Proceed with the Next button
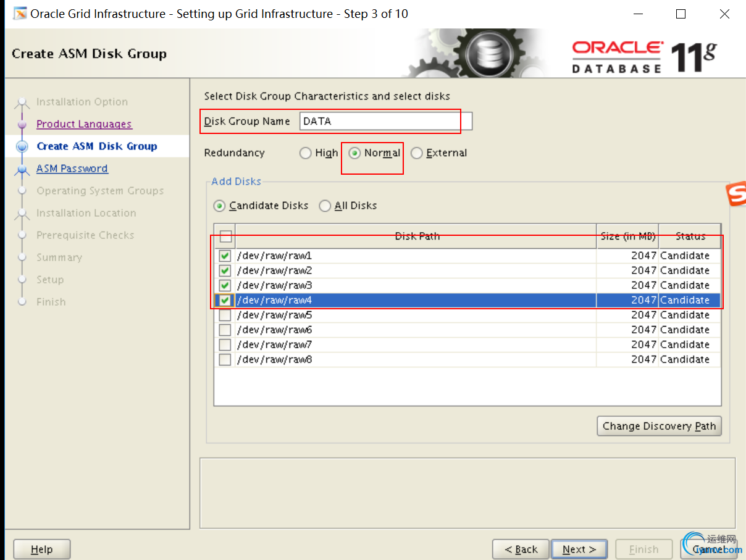 [579, 550]
